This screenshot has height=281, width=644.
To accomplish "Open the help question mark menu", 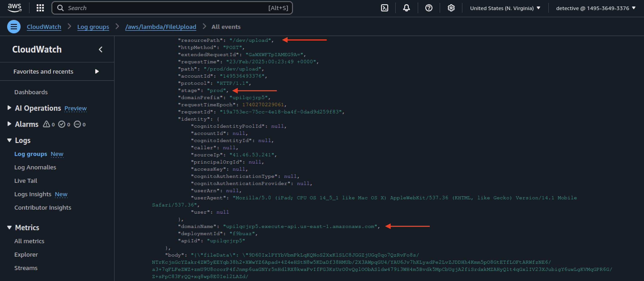I will pyautogui.click(x=429, y=8).
